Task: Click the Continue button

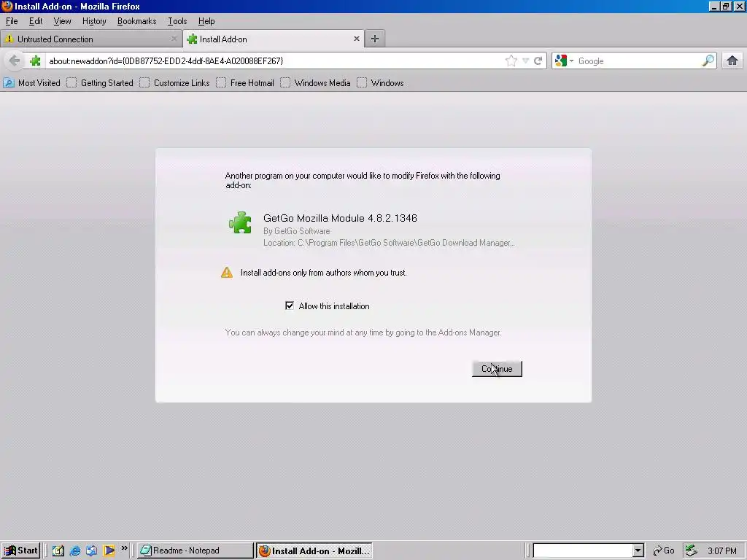Action: point(497,368)
